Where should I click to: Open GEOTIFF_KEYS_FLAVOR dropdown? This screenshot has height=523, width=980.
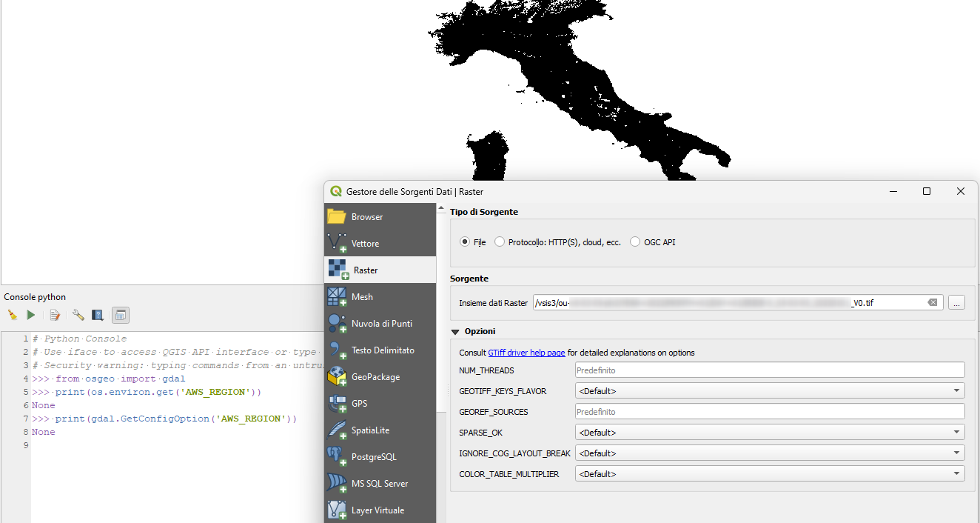pyautogui.click(x=770, y=390)
